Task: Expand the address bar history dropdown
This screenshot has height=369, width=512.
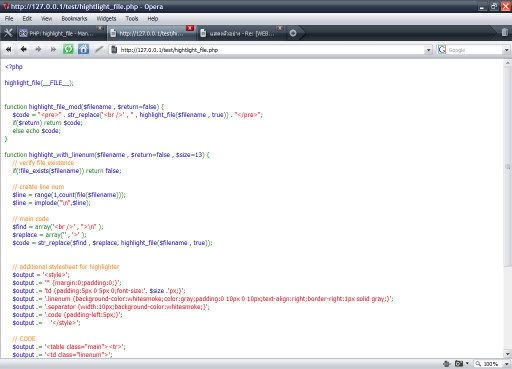Action: click(428, 50)
